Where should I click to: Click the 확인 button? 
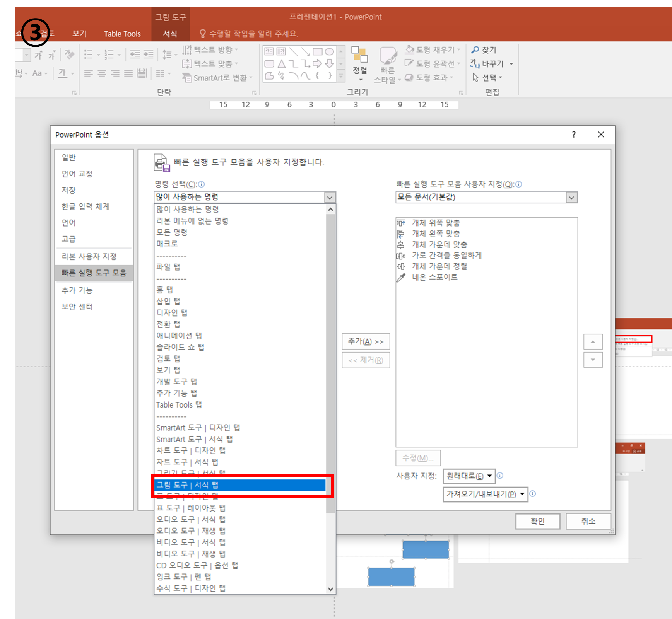(537, 521)
